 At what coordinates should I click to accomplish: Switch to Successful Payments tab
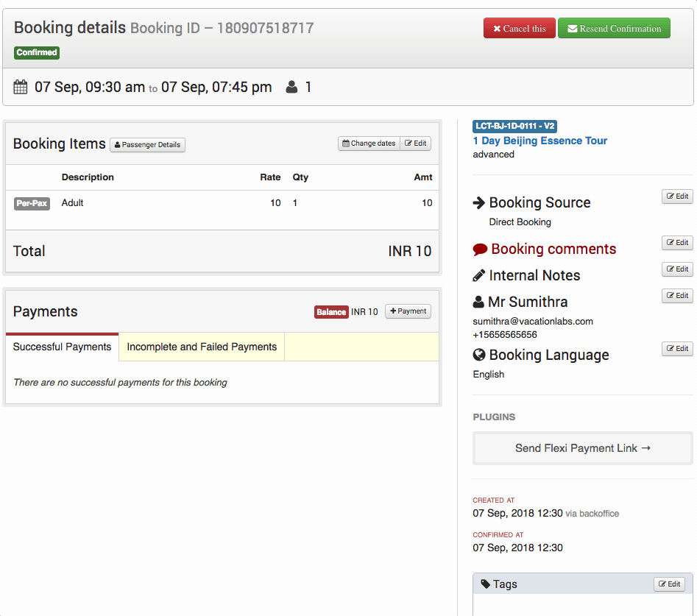pyautogui.click(x=62, y=347)
